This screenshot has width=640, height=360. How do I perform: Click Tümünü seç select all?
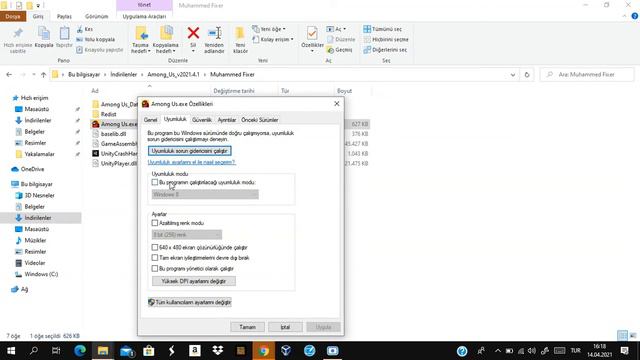(382, 29)
